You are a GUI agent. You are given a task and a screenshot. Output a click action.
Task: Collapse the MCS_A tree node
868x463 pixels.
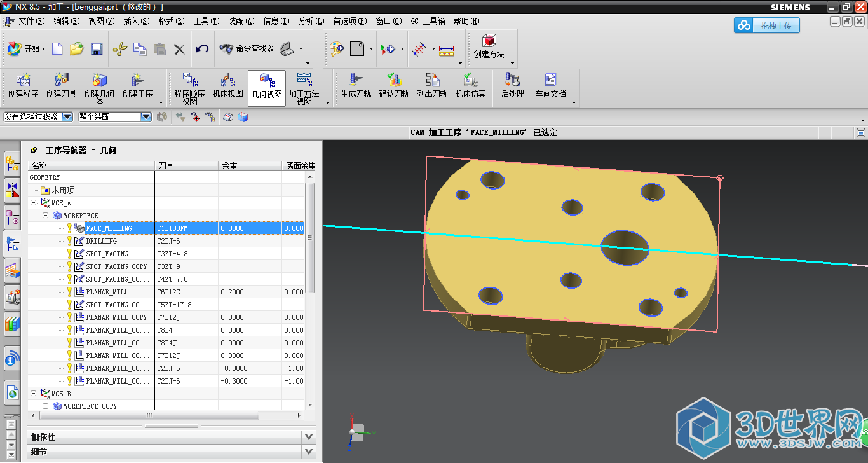[x=34, y=203]
